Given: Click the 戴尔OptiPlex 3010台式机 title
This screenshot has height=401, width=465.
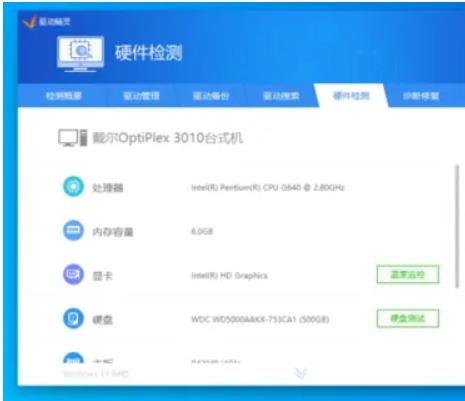Looking at the screenshot, I should coord(167,138).
